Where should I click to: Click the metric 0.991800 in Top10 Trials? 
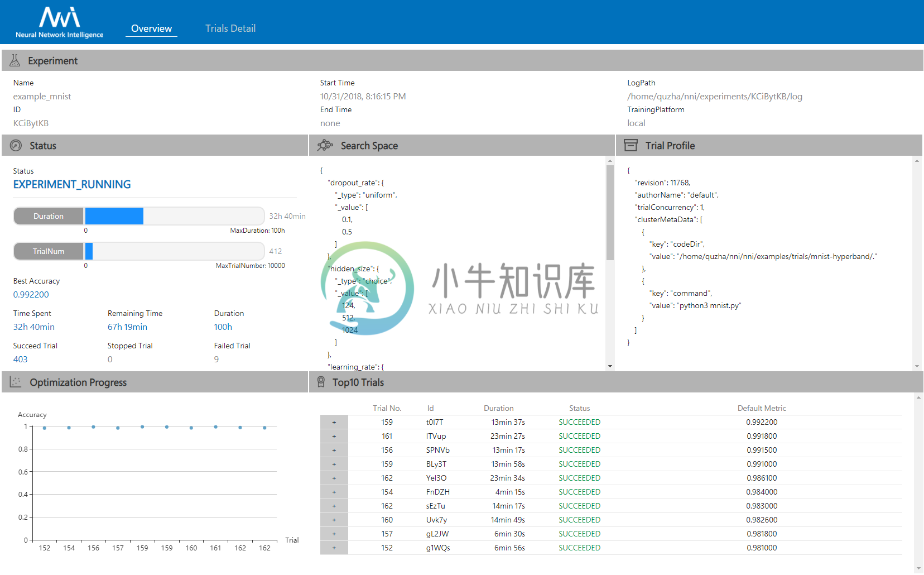pos(762,436)
